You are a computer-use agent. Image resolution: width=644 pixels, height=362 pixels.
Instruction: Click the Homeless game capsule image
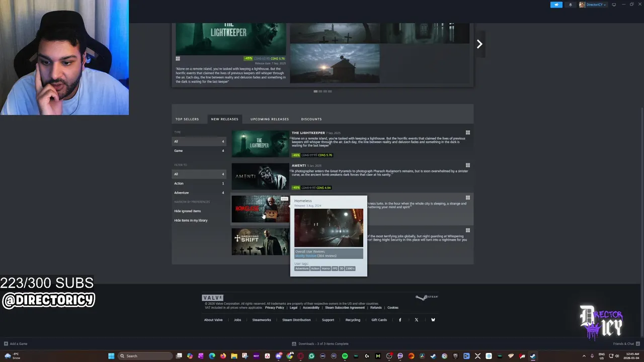tap(260, 209)
